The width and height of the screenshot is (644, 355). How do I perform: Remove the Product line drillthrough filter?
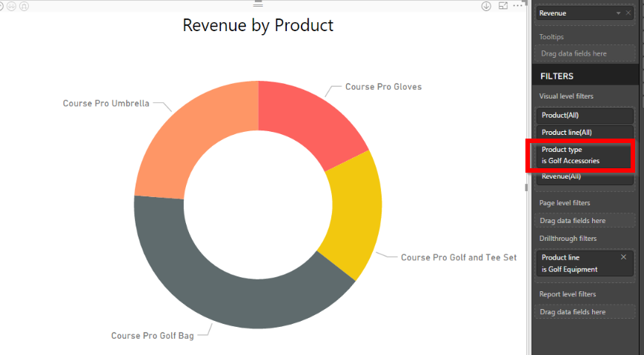click(623, 257)
